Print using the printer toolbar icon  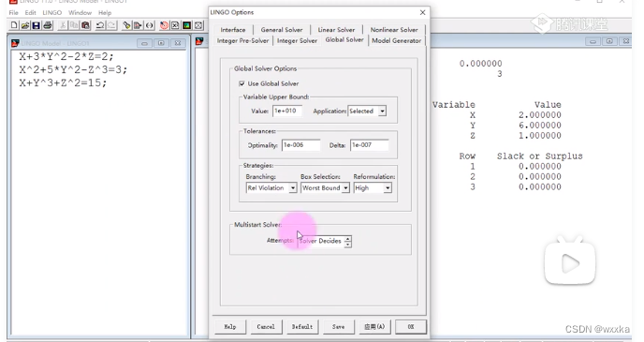(47, 25)
